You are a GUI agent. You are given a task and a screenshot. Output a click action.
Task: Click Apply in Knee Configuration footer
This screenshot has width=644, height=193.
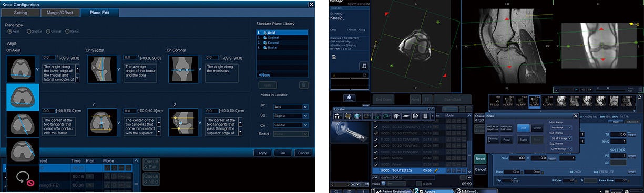coord(262,153)
